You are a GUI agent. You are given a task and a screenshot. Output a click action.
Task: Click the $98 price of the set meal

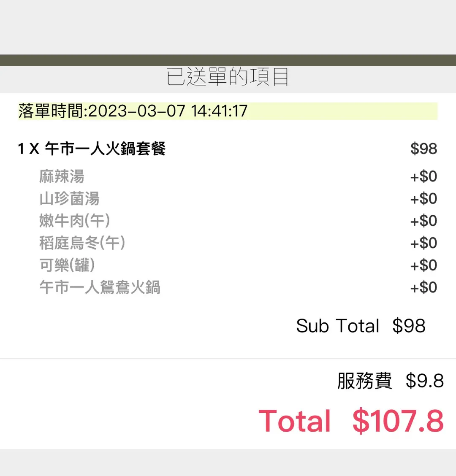tap(424, 149)
